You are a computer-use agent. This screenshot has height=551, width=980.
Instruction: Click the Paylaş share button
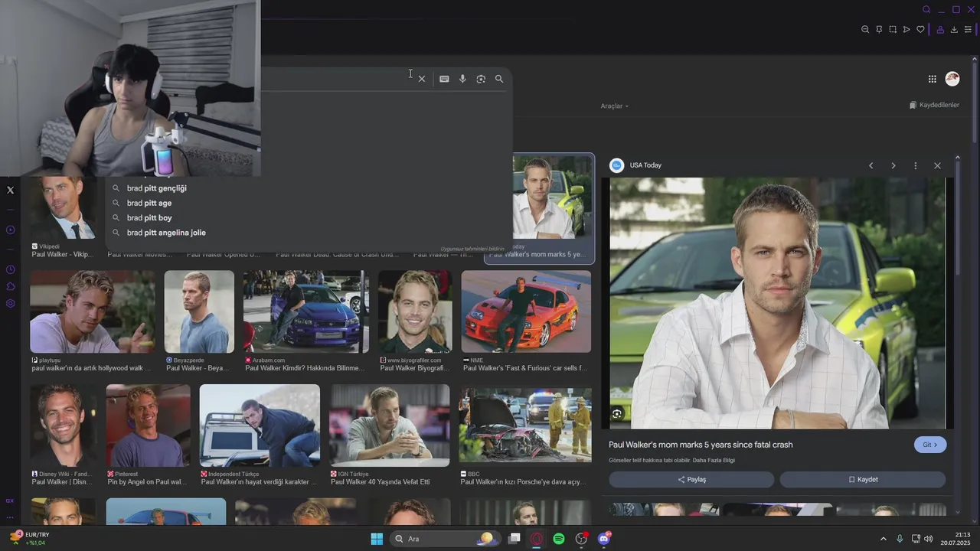coord(691,479)
